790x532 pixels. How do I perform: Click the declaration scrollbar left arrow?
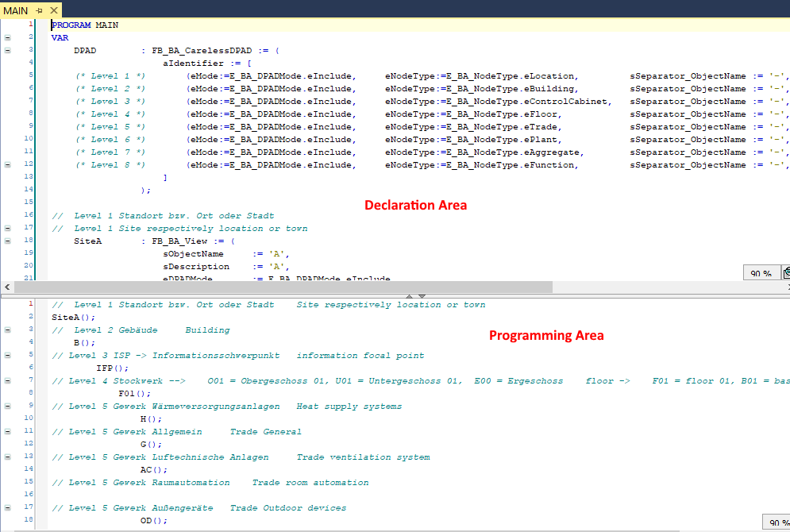point(7,287)
